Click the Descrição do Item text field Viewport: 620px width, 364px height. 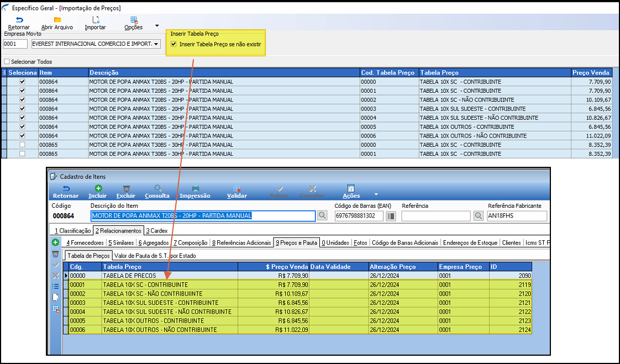click(203, 216)
